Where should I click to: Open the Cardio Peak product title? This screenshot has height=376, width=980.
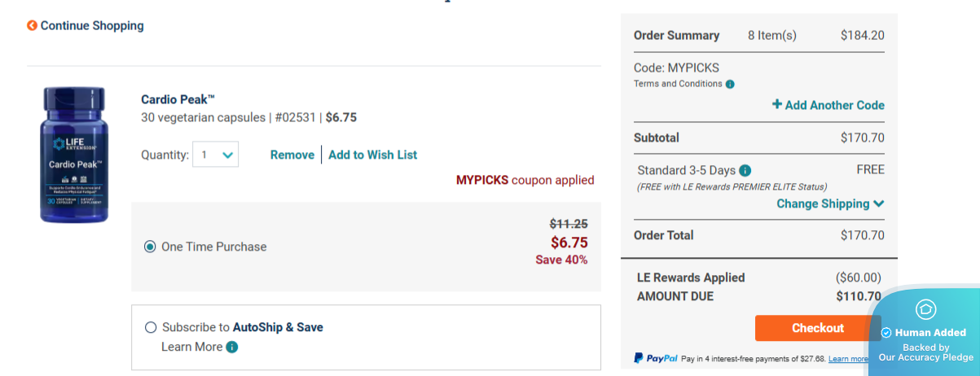pyautogui.click(x=178, y=99)
